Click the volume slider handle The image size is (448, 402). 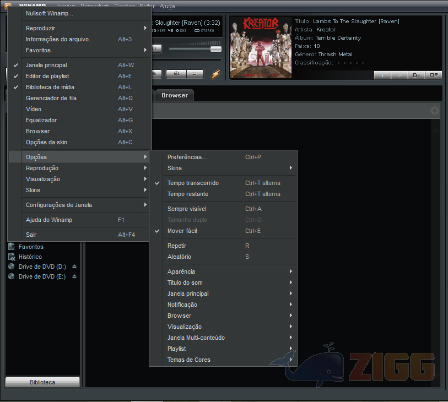pos(216,49)
